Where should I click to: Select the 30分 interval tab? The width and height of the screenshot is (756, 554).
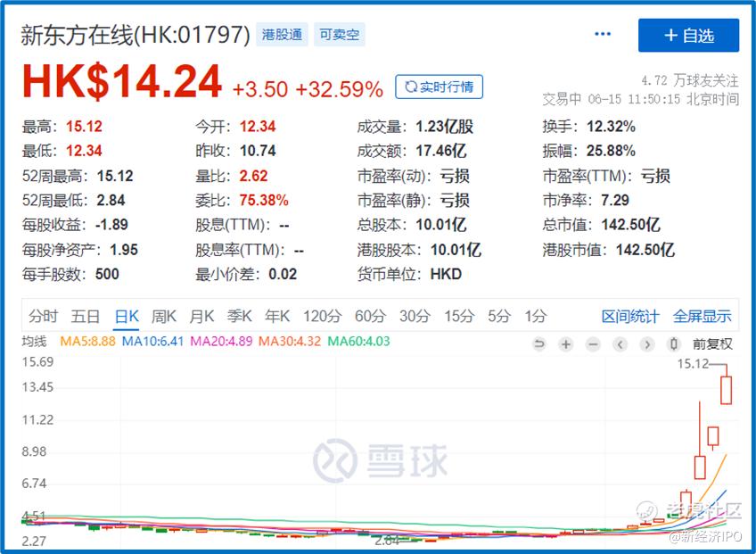tap(415, 317)
